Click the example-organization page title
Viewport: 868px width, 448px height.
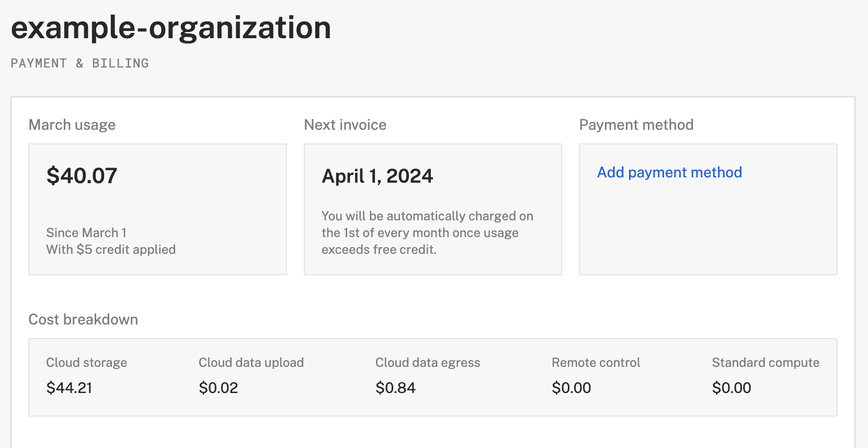coord(171,28)
